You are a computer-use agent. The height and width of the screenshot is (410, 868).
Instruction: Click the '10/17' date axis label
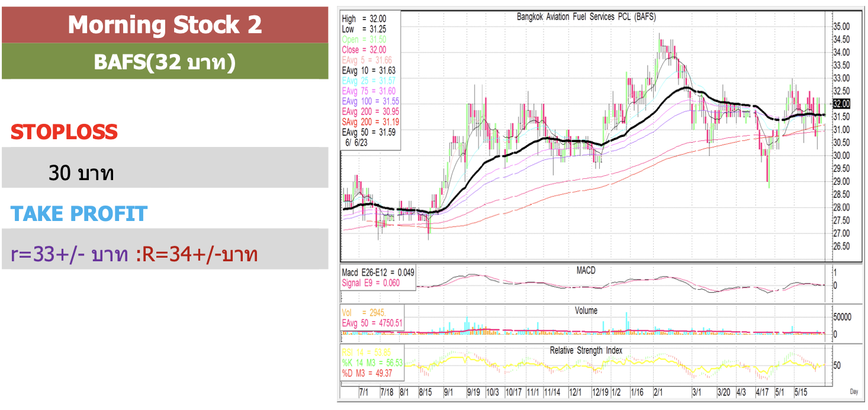[513, 392]
